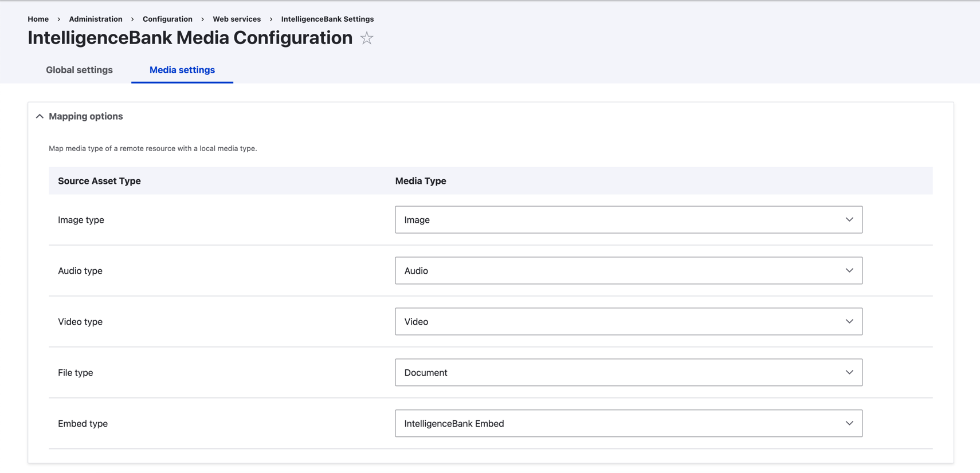Click IntelligenceBank Settings breadcrumb
980x473 pixels.
(327, 19)
